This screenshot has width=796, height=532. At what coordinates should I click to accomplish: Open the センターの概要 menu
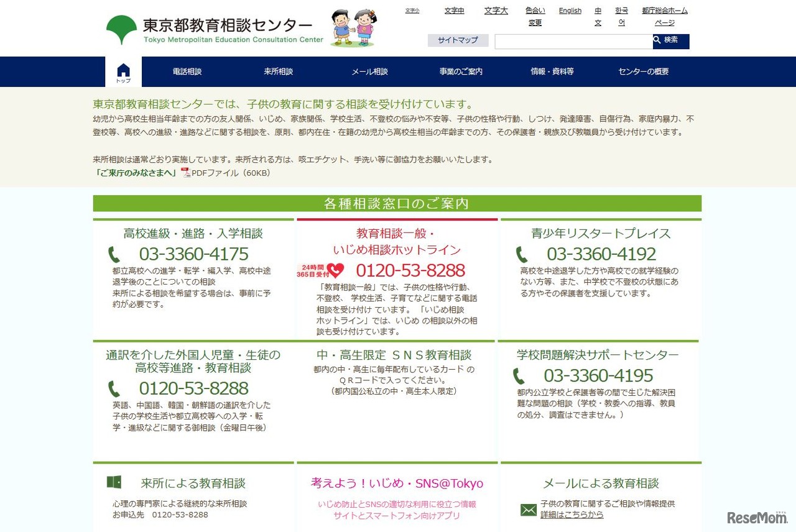644,71
